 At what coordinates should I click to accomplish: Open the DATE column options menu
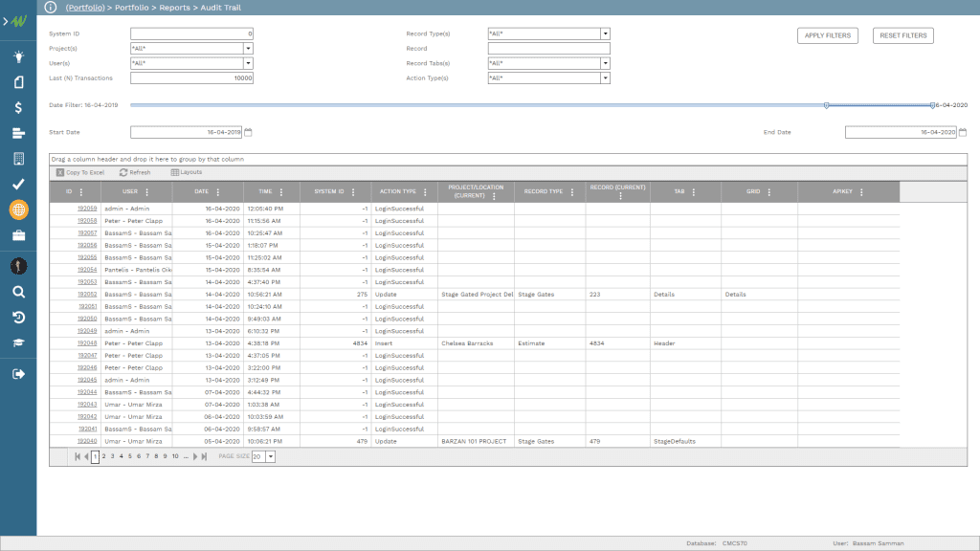pos(218,191)
